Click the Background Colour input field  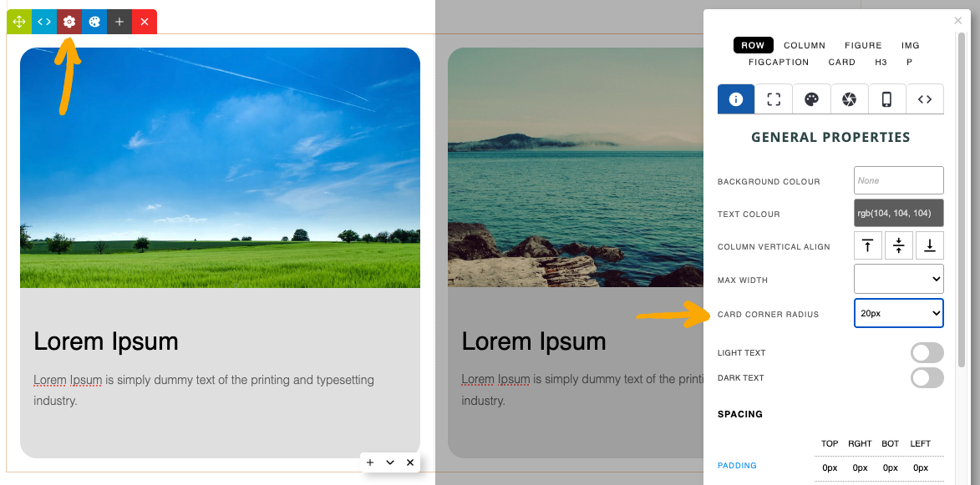tap(898, 180)
